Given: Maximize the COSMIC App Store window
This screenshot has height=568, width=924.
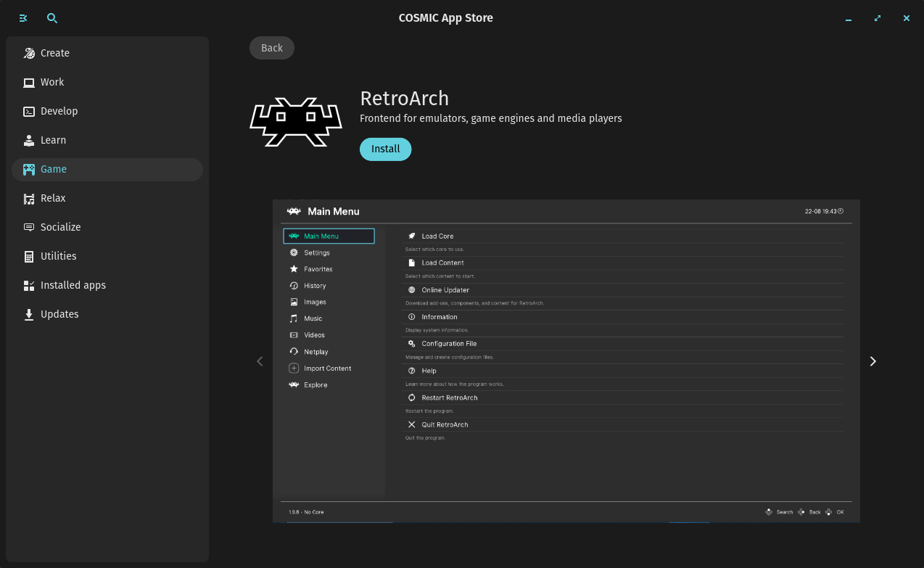Looking at the screenshot, I should [x=878, y=18].
